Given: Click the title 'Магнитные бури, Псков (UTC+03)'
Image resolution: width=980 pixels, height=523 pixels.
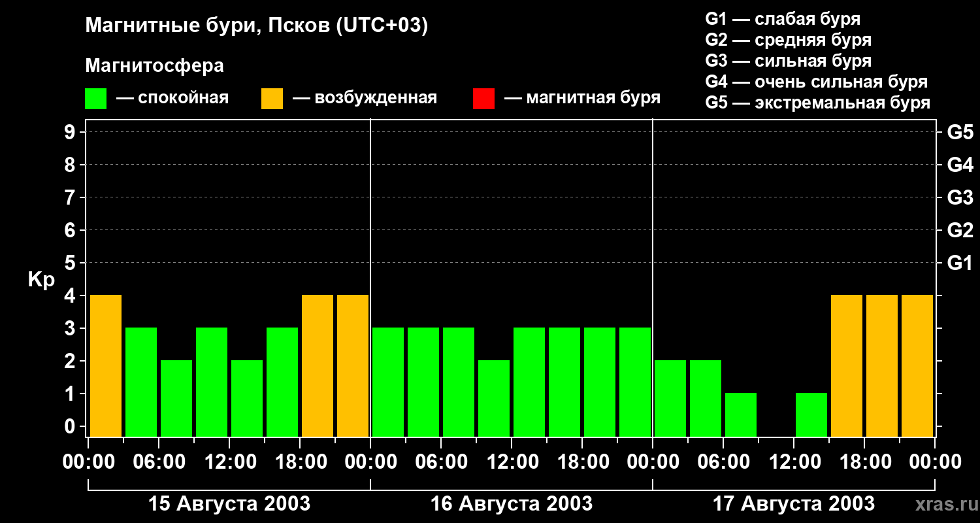Looking at the screenshot, I should (257, 26).
